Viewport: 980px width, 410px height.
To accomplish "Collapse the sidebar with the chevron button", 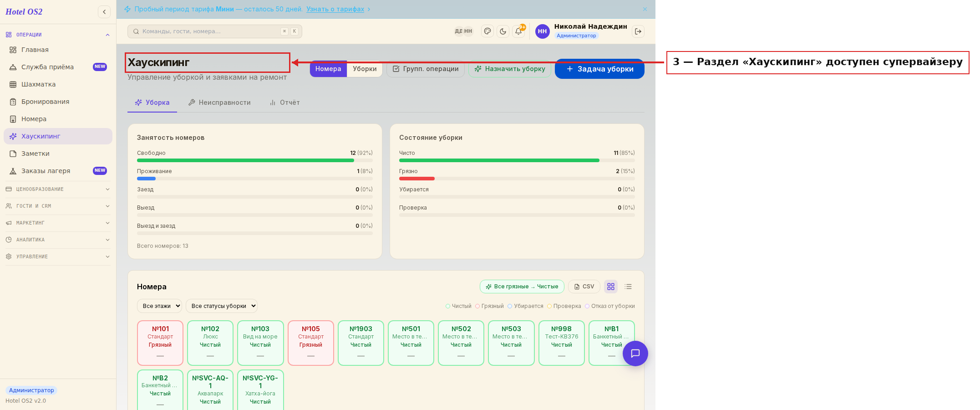I will tap(104, 12).
